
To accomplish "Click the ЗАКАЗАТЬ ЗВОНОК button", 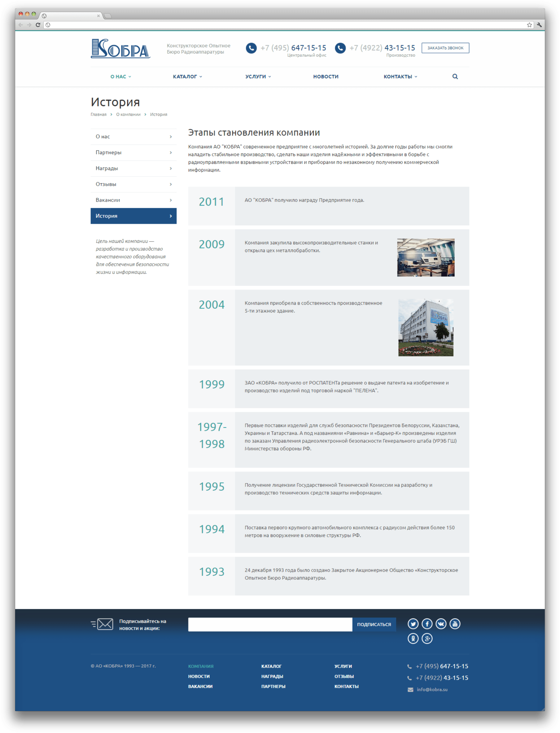I will click(445, 48).
